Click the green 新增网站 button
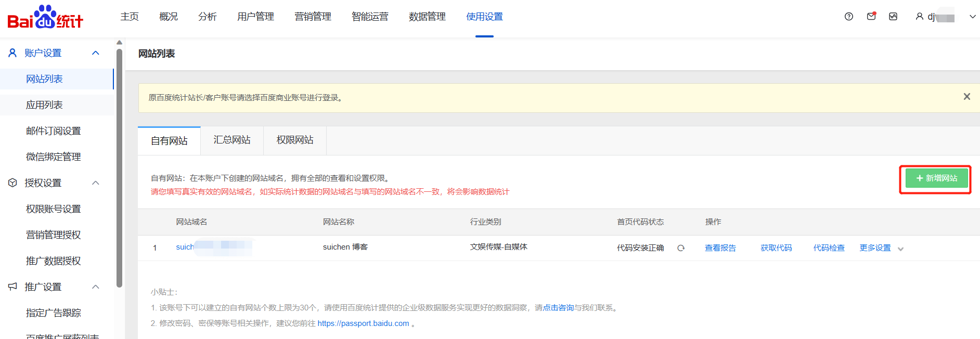This screenshot has height=339, width=980. [x=936, y=178]
